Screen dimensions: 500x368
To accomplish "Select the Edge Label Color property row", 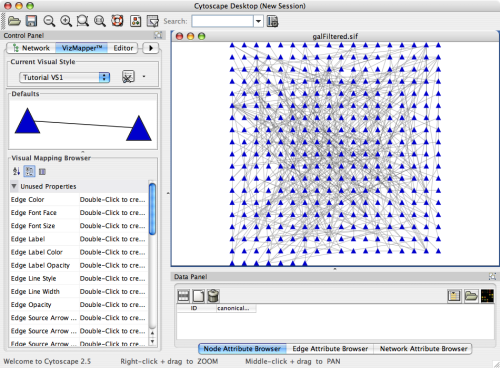I will [x=79, y=252].
